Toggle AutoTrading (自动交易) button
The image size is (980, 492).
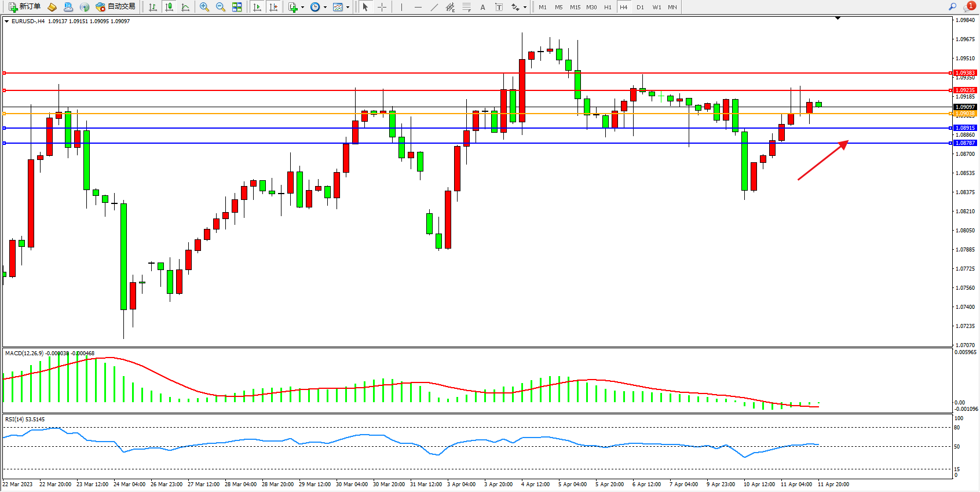pos(115,7)
